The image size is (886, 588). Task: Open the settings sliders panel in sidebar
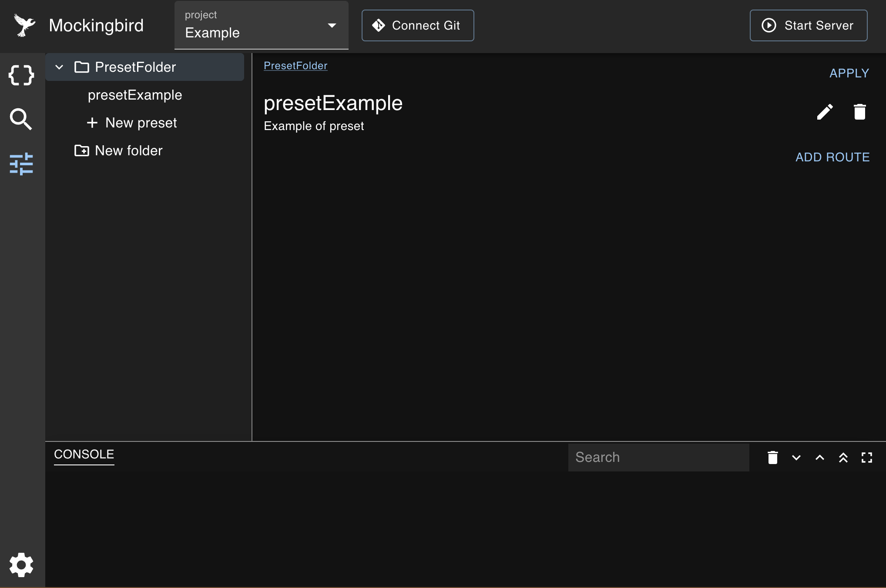(x=21, y=164)
